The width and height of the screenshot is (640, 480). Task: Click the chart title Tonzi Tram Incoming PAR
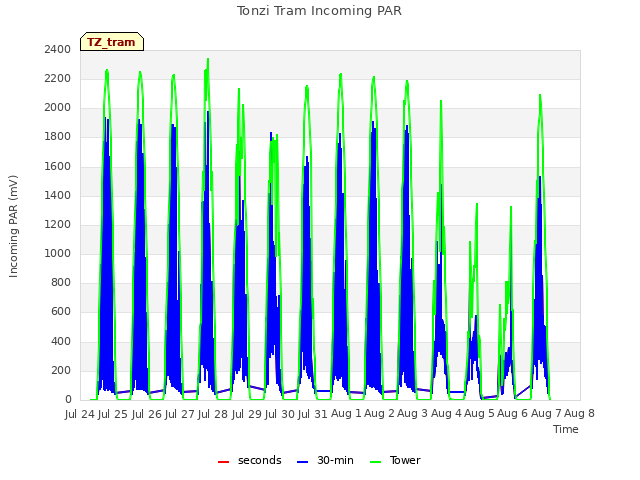pos(319,11)
